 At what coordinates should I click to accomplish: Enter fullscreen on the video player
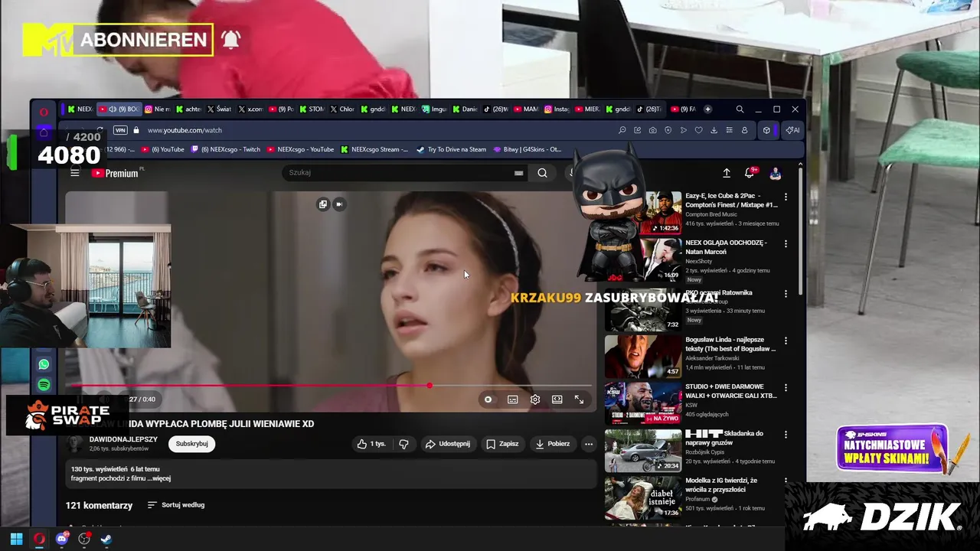click(x=579, y=399)
